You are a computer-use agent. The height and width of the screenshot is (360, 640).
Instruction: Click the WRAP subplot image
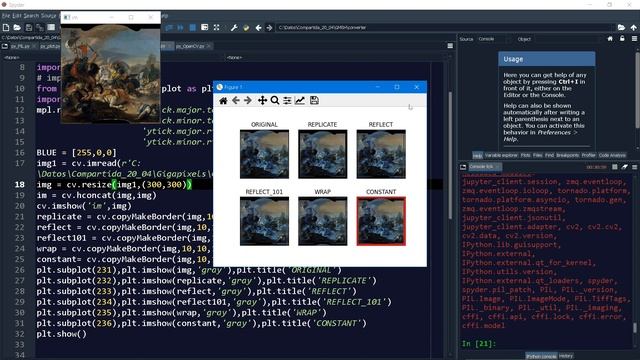[x=322, y=221]
